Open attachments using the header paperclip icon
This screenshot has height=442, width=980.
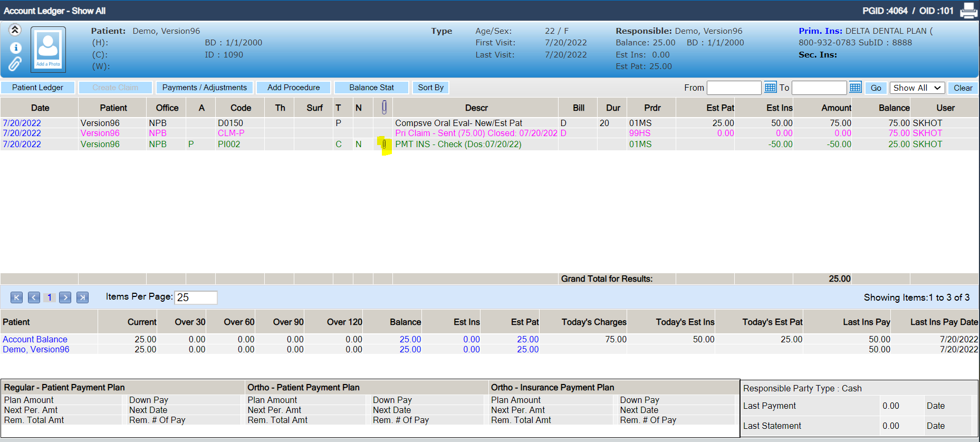[x=15, y=64]
